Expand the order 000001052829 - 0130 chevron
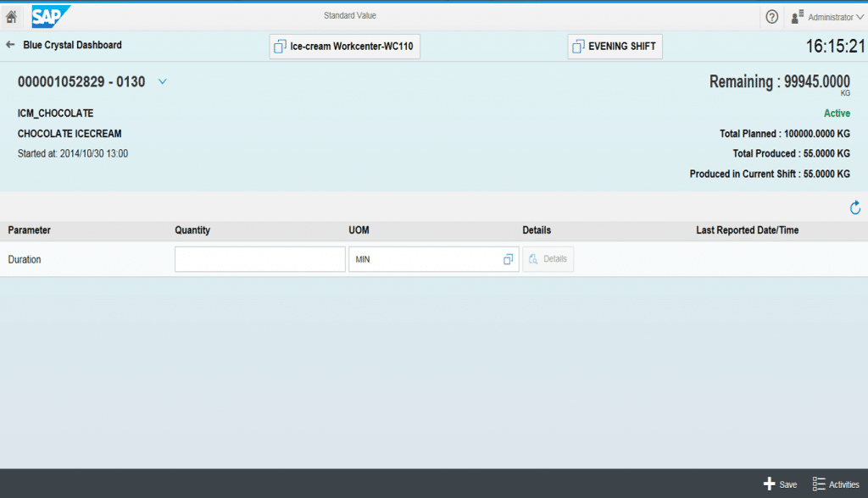This screenshot has width=868, height=498. [x=163, y=82]
